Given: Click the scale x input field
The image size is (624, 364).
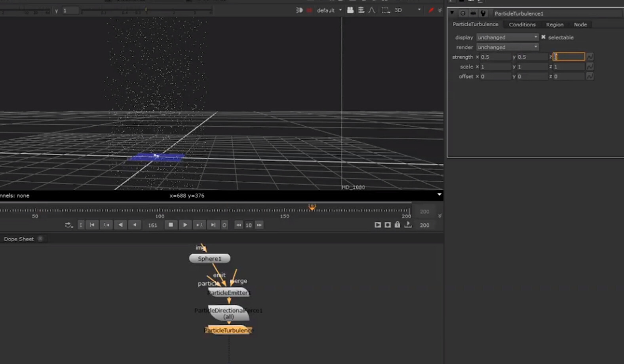Looking at the screenshot, I should click(495, 66).
